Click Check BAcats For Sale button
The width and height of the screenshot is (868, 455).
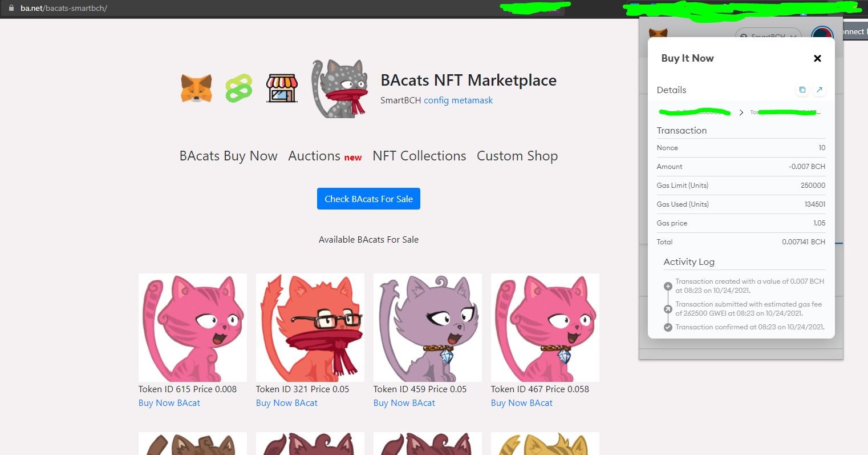click(368, 199)
